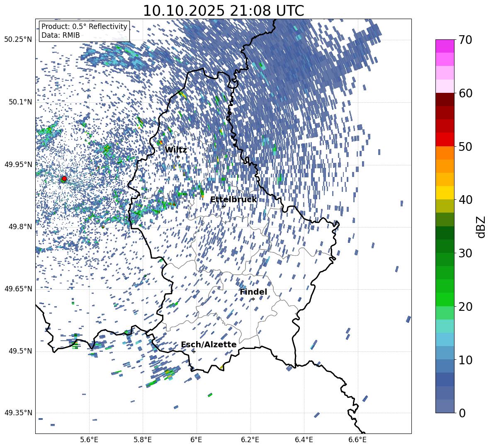Click the 49.8°N latitude label

pyautogui.click(x=20, y=227)
